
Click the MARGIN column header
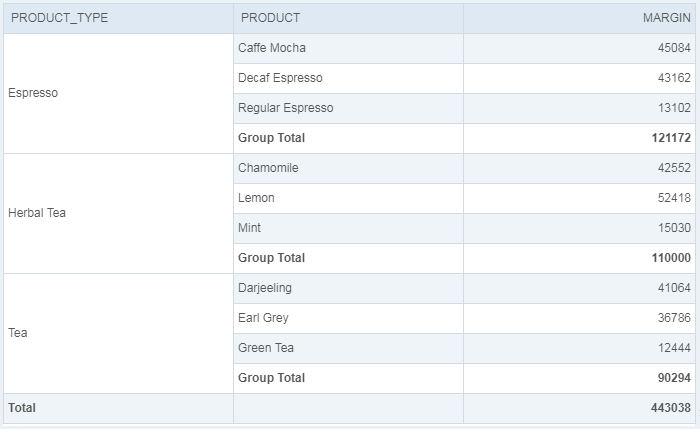click(x=665, y=18)
